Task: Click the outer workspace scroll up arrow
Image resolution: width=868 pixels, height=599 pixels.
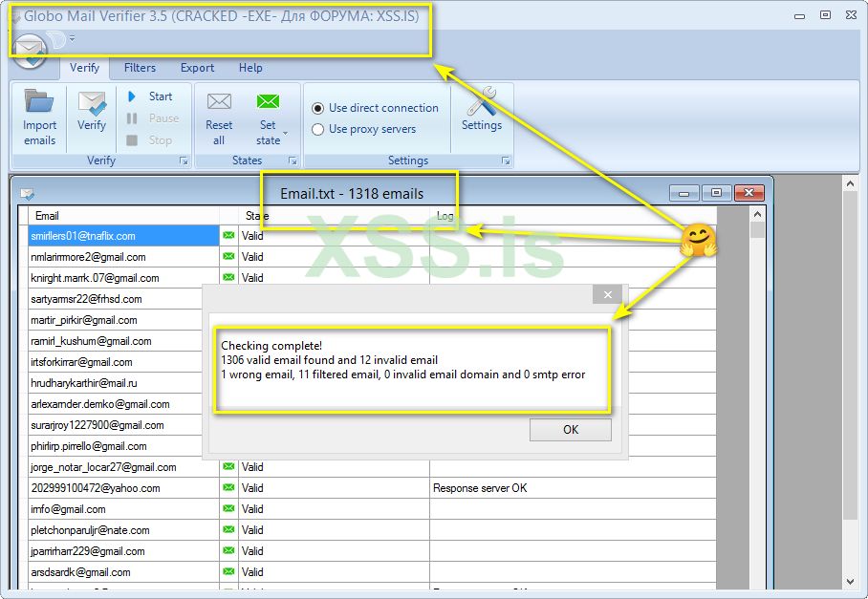Action: (x=851, y=183)
